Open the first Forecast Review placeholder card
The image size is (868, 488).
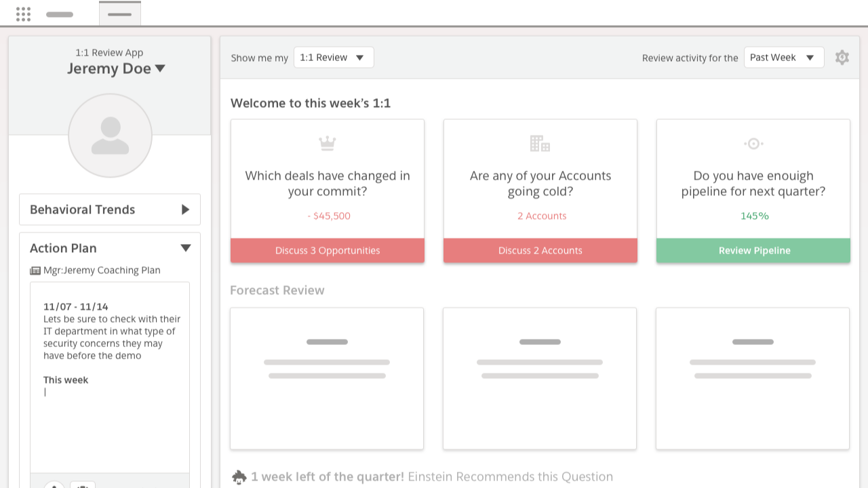[327, 378]
